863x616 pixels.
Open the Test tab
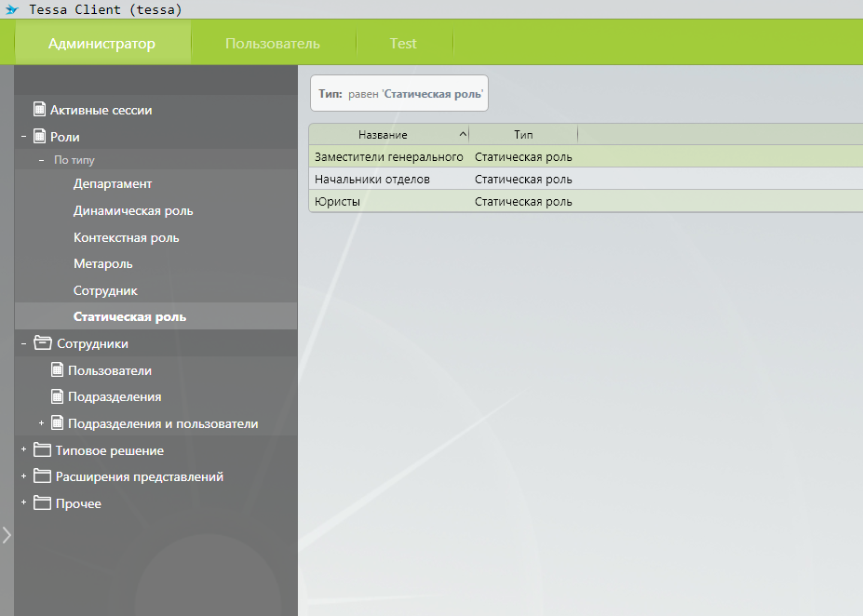pyautogui.click(x=403, y=44)
